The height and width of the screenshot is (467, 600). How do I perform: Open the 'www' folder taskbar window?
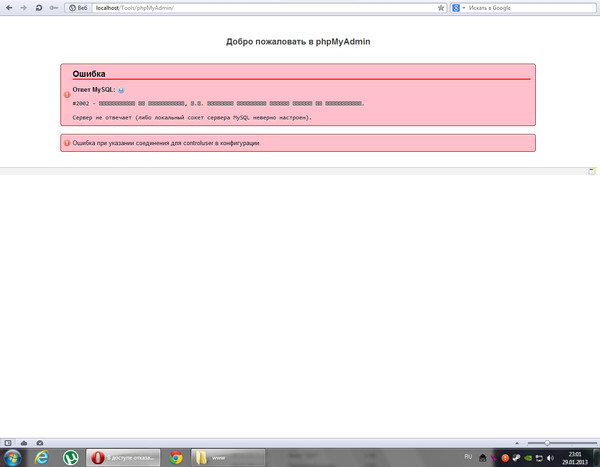click(x=228, y=457)
